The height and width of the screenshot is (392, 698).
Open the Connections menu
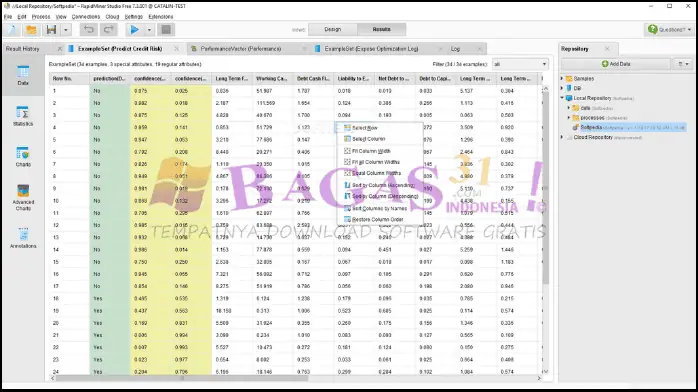[85, 16]
